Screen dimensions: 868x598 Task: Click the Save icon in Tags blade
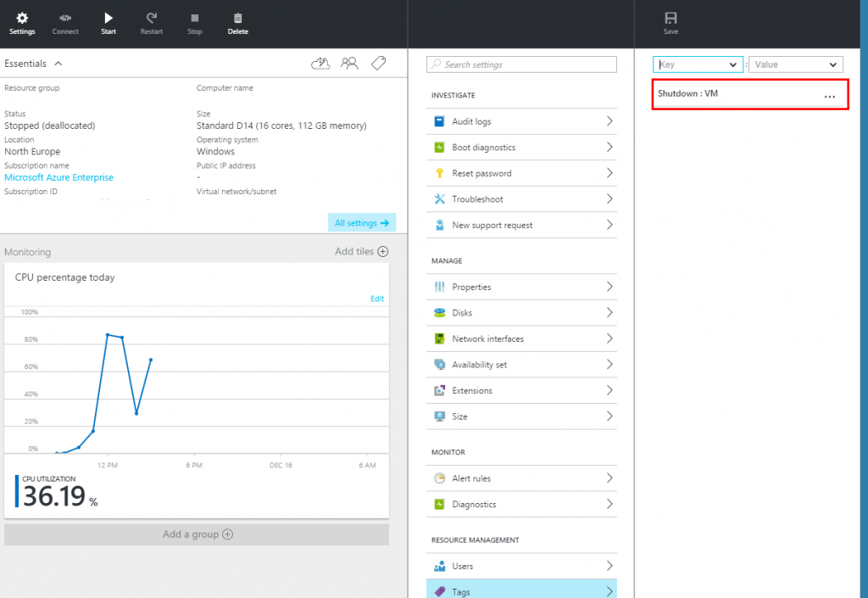pyautogui.click(x=671, y=23)
